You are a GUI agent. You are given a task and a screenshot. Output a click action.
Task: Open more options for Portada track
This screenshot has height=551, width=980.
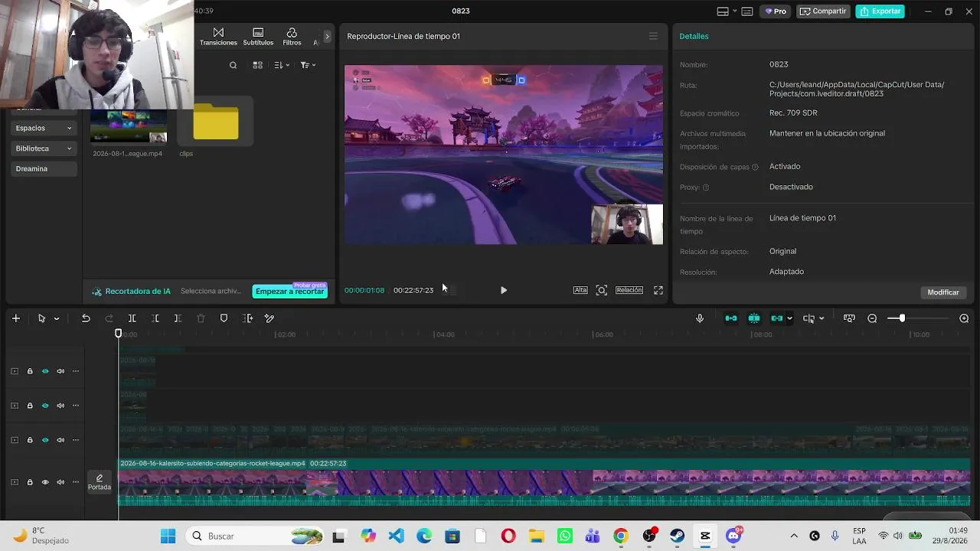75,482
